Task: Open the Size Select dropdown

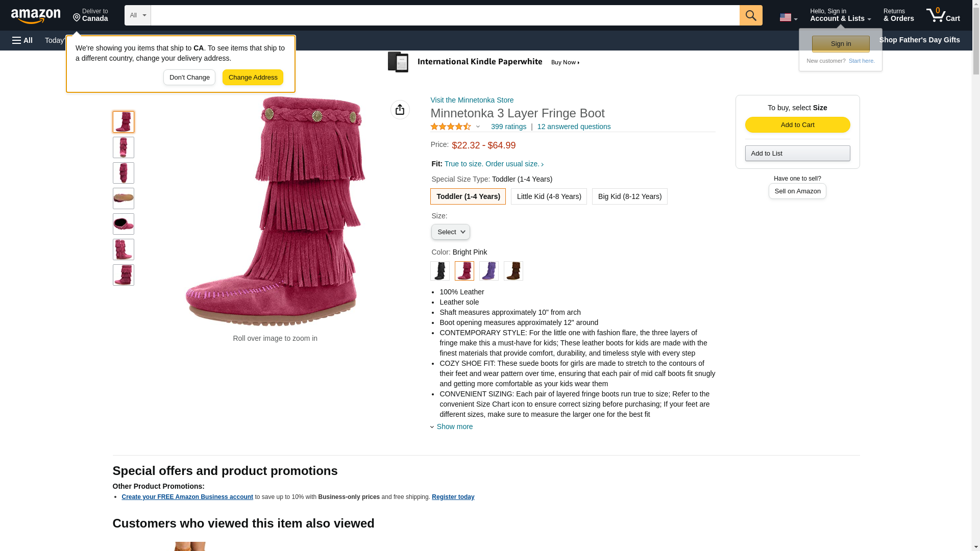Action: [450, 232]
